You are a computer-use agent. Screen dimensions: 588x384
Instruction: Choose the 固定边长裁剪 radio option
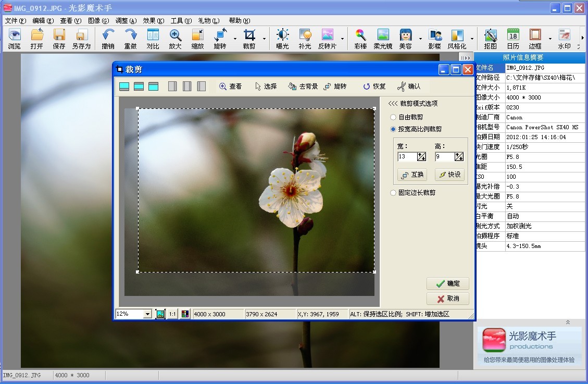(x=393, y=193)
